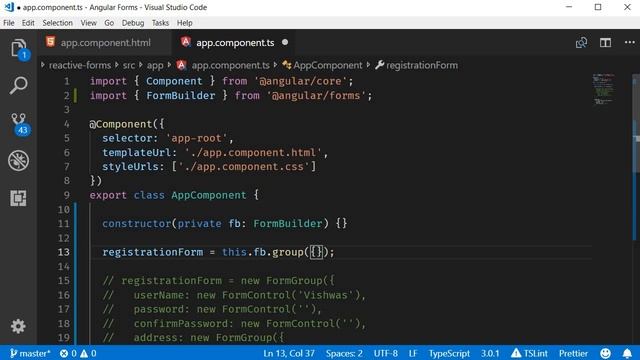Click line number 9 in the gutter
This screenshot has height=360, width=640.
tap(67, 195)
